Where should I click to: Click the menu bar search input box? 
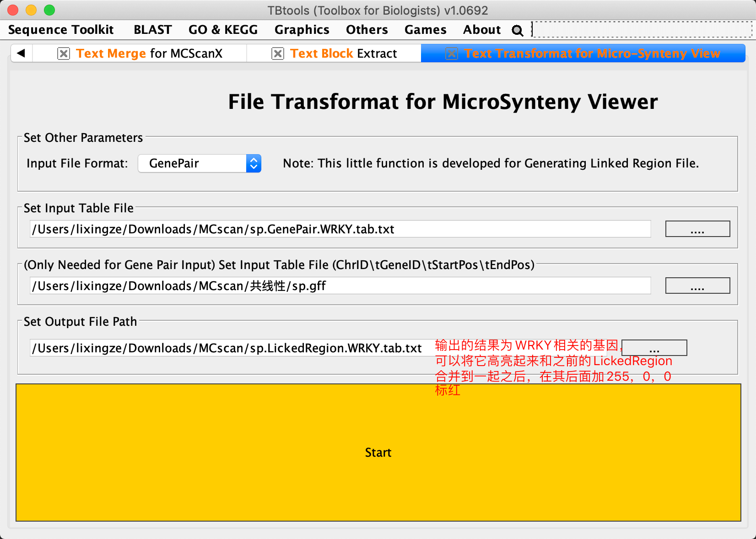click(642, 30)
